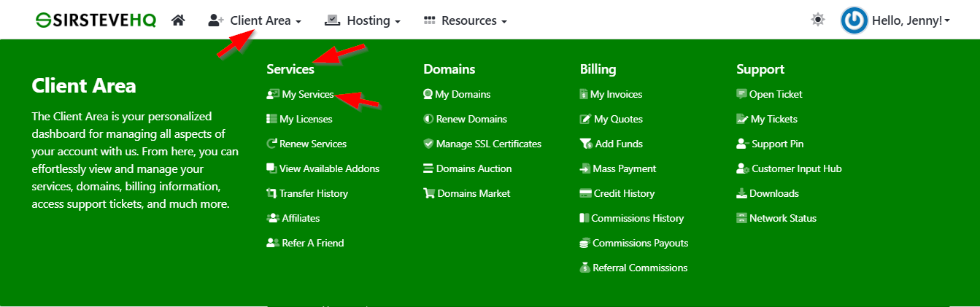Go to the home icon

178,20
